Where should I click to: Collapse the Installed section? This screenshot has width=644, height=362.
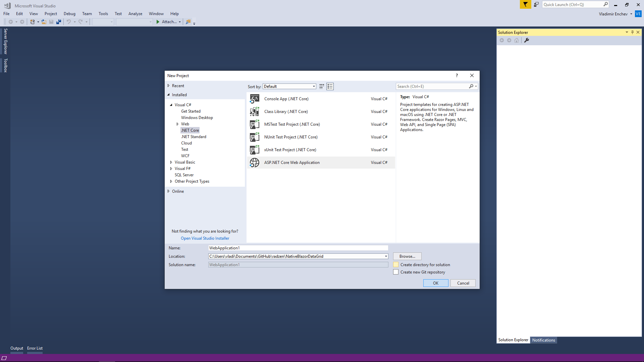[168, 95]
